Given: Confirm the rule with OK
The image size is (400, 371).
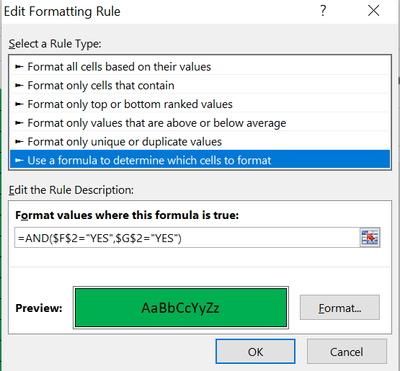Looking at the screenshot, I should [255, 352].
